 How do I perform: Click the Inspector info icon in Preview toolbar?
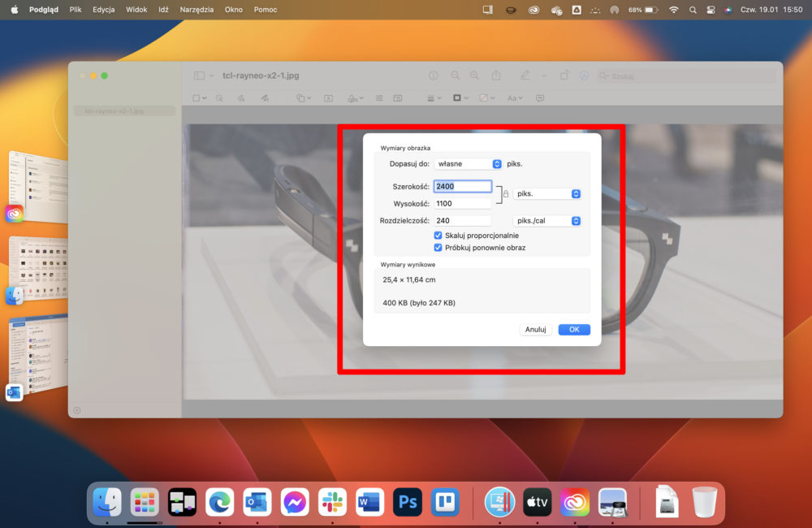434,76
